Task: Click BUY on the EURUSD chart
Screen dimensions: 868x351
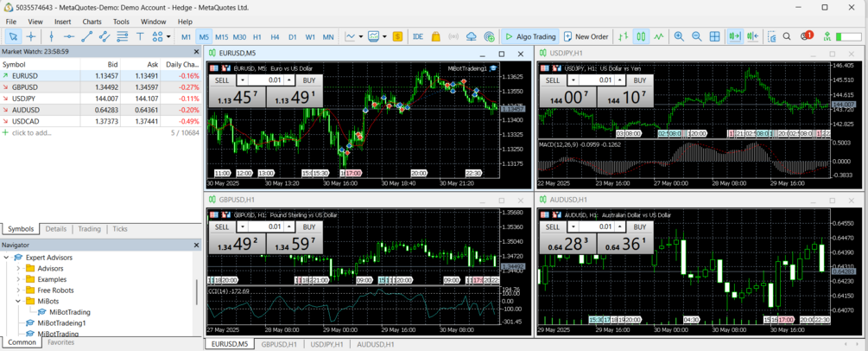Action: pos(309,80)
